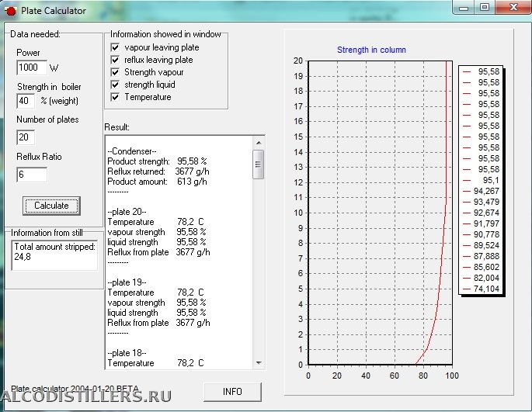Click the 95,1 legend entry
Image resolution: width=532 pixels, height=412 pixels.
click(481, 180)
